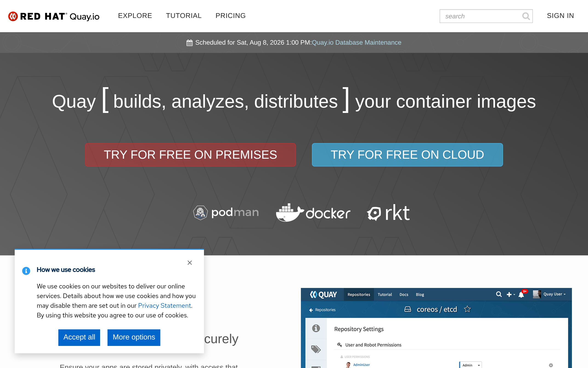Click the 'Scheduled for Sat, Aug 8, 2026' text
Viewport: 588px width, 368px height.
point(253,43)
